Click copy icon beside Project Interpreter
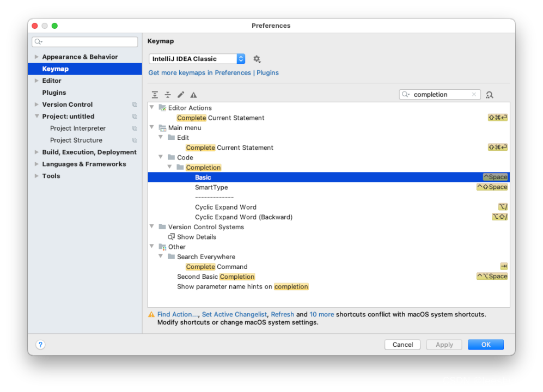Viewport: 543px width, 392px height. pyautogui.click(x=135, y=128)
